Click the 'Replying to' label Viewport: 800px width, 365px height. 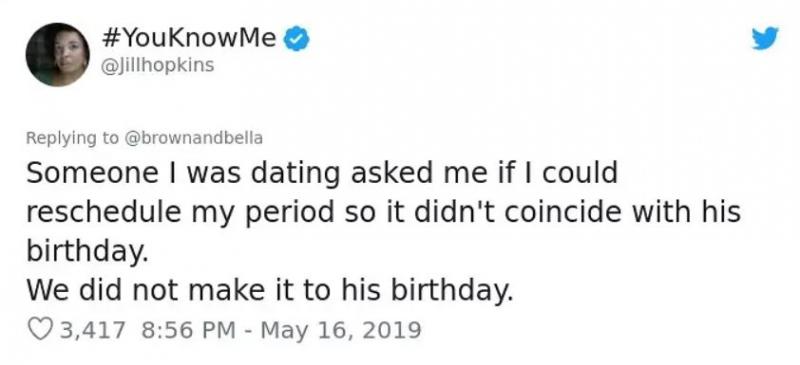[x=72, y=138]
